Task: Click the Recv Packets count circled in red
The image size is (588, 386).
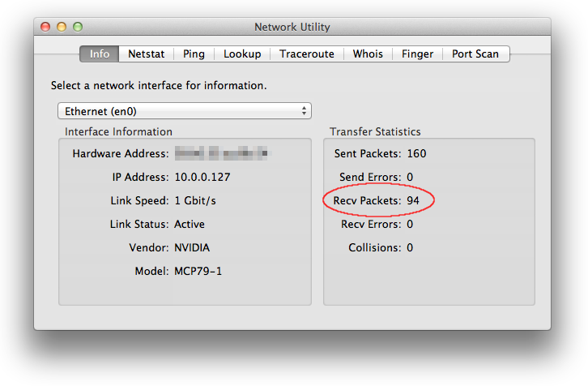Action: click(413, 200)
